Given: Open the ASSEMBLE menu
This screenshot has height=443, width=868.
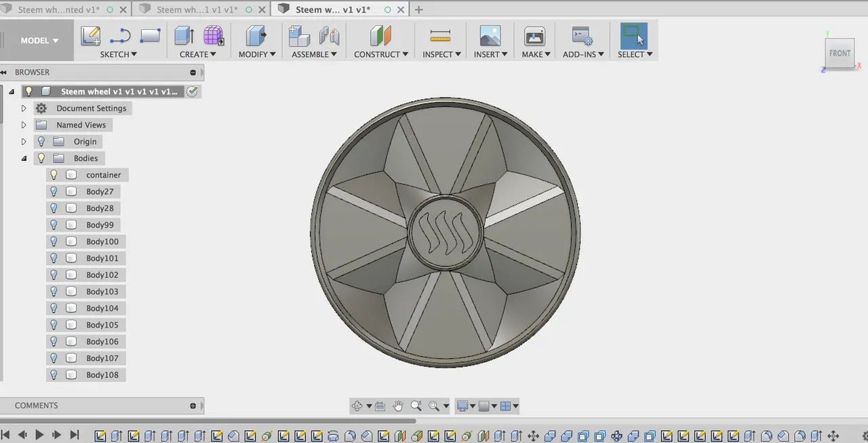Looking at the screenshot, I should pos(315,54).
